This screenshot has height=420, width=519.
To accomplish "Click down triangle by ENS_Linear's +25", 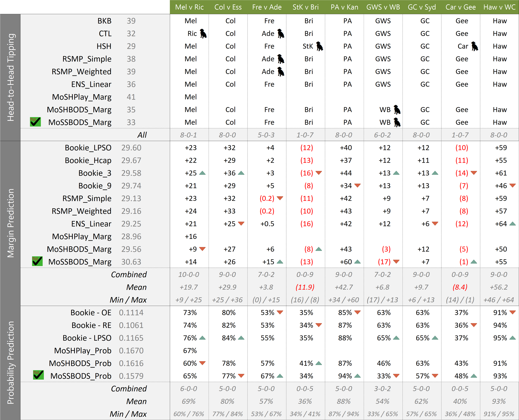I will coord(241,224).
